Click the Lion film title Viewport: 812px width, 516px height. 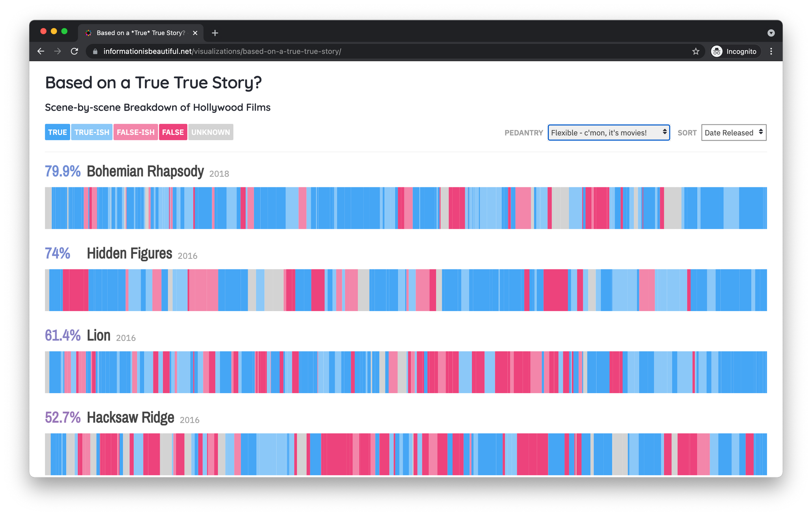99,335
